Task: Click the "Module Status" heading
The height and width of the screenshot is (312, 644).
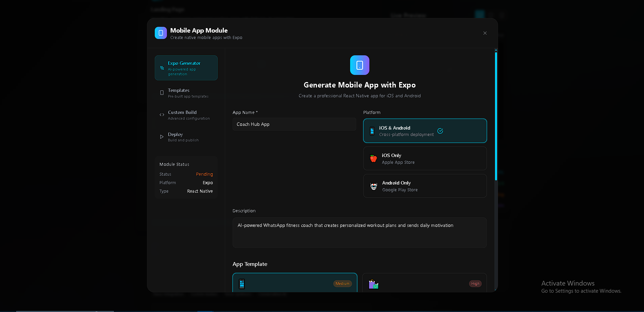Action: pyautogui.click(x=174, y=164)
